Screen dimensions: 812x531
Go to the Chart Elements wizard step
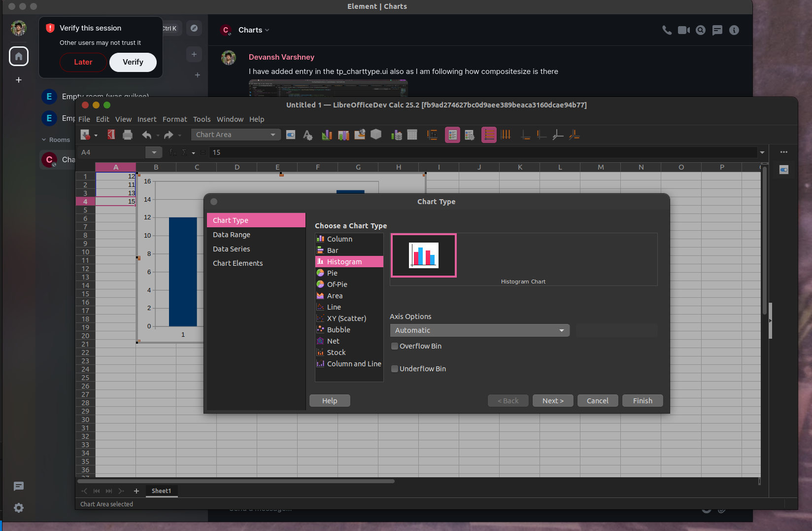(x=256, y=263)
